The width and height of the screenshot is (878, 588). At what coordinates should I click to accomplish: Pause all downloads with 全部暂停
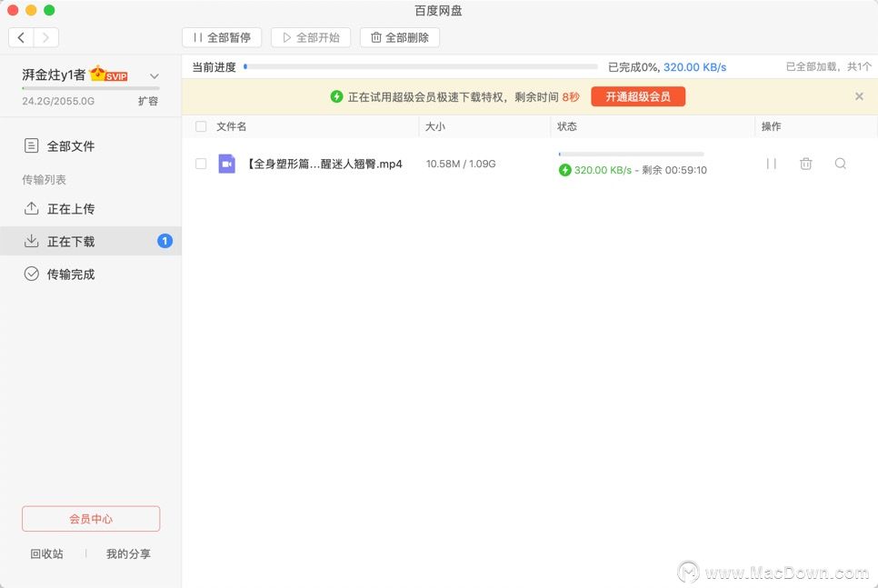(x=222, y=37)
